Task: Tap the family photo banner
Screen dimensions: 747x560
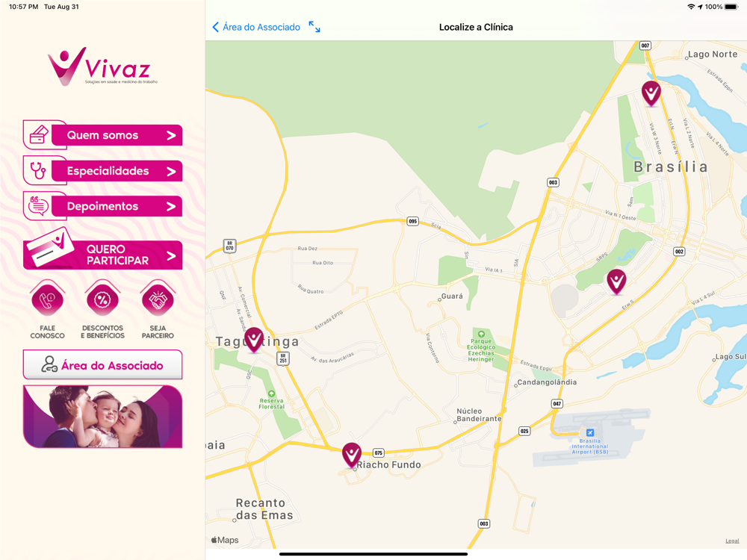Action: click(x=102, y=417)
